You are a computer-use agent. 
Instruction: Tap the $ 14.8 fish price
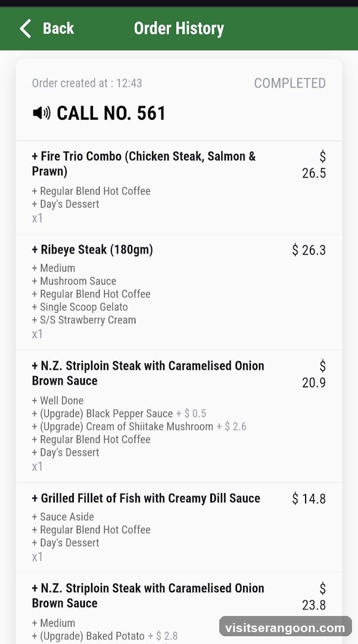(309, 499)
